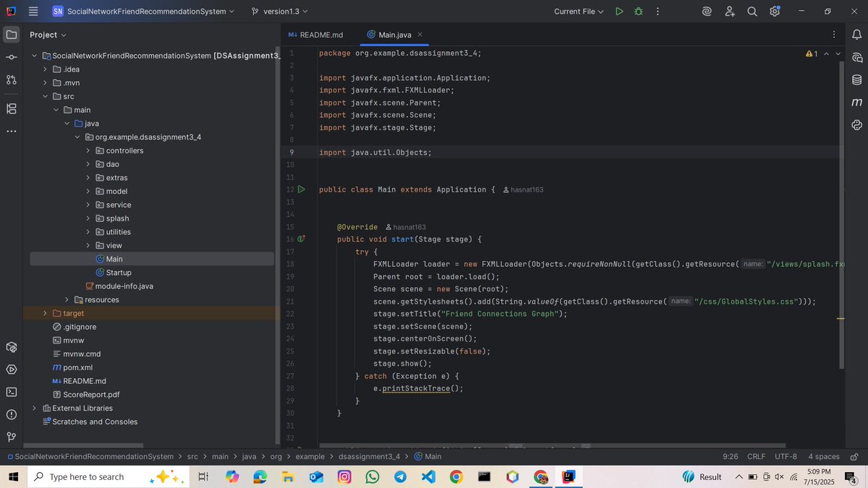Open more run actions menu
Screen dimensions: 868x488
pos(657,12)
